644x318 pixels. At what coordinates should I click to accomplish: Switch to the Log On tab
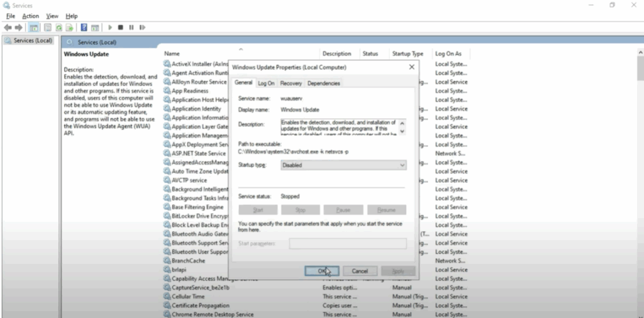click(266, 84)
